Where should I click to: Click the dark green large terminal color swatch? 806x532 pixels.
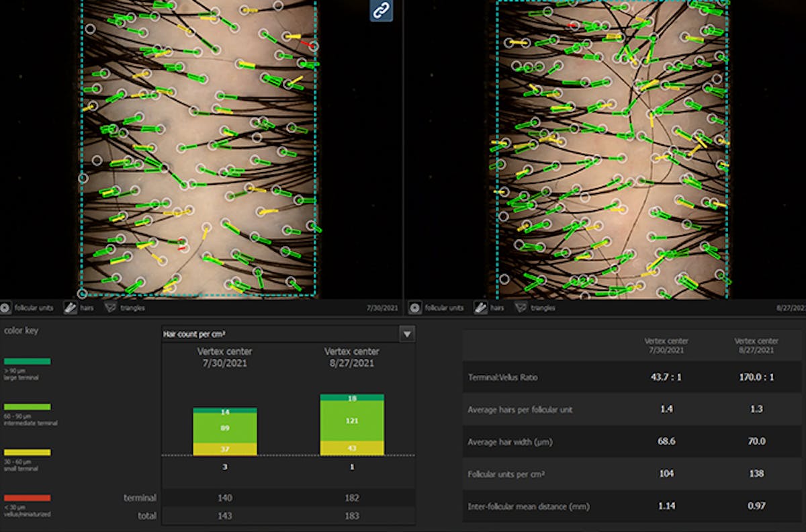pos(27,361)
